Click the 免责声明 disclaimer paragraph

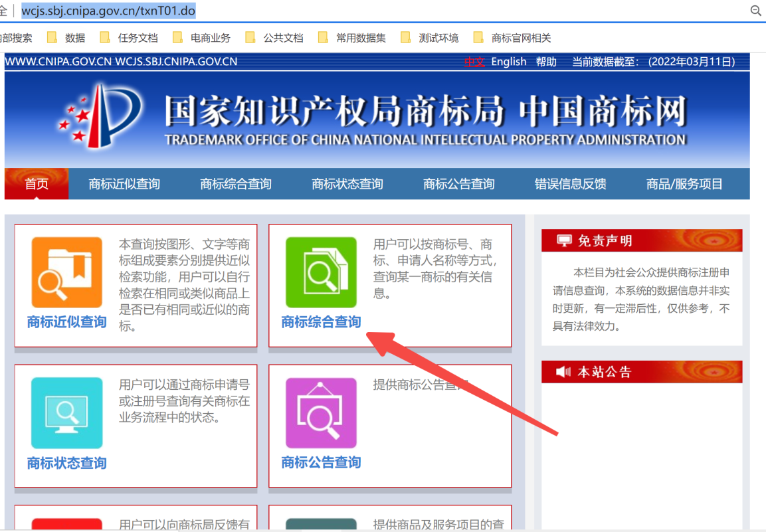pos(641,299)
